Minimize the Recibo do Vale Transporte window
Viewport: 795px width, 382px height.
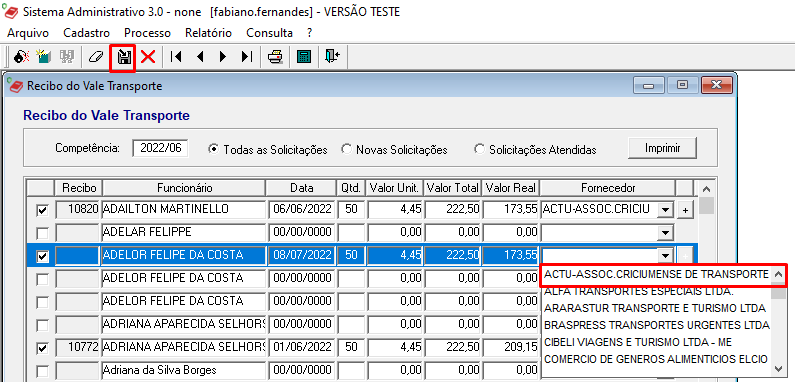648,86
